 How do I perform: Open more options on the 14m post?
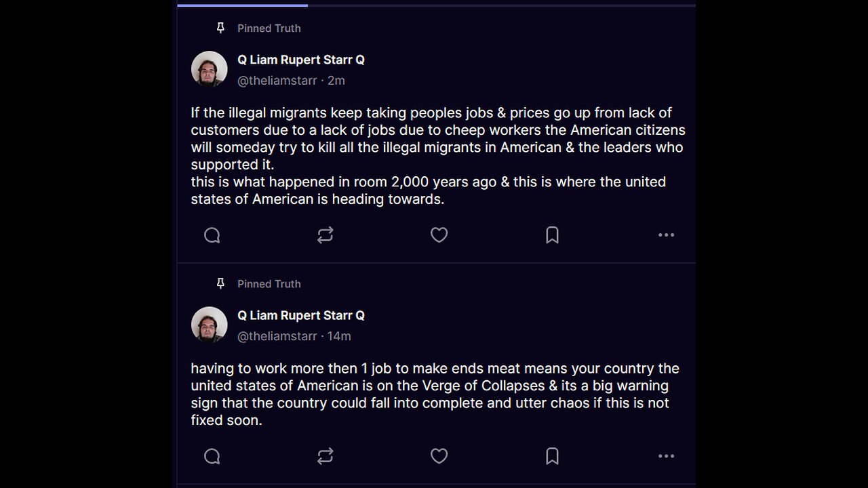point(666,456)
